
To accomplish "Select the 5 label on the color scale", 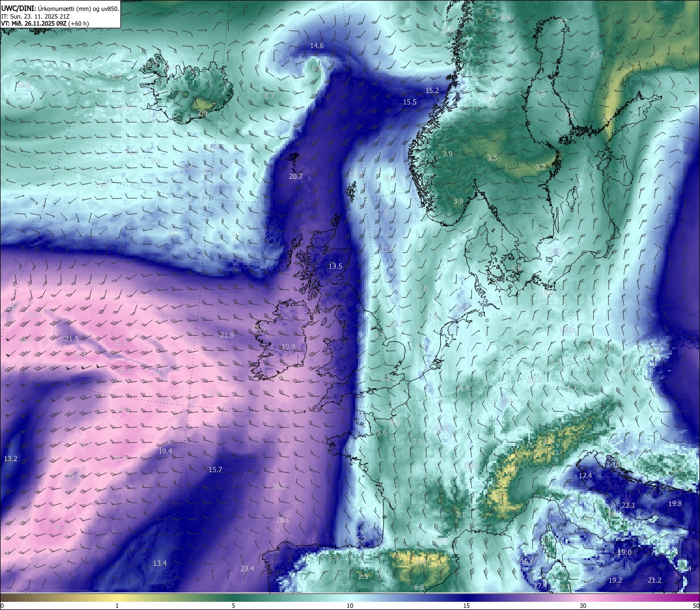I will pos(234,606).
